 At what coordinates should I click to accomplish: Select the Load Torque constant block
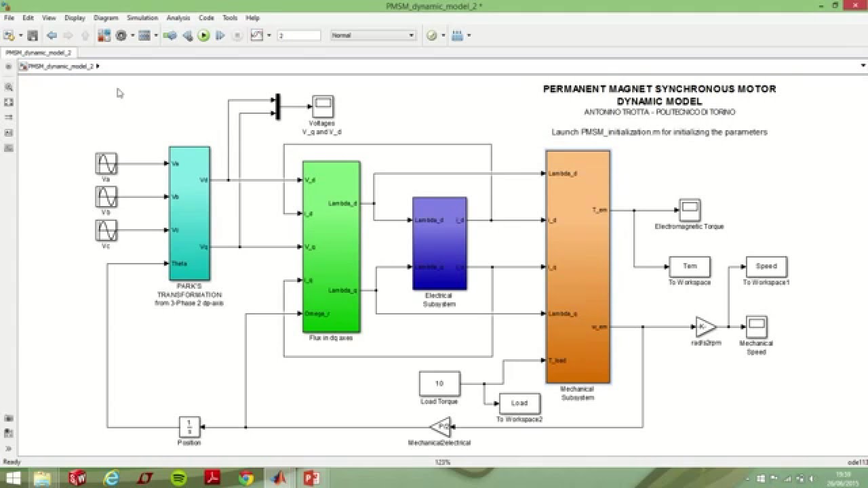(439, 384)
